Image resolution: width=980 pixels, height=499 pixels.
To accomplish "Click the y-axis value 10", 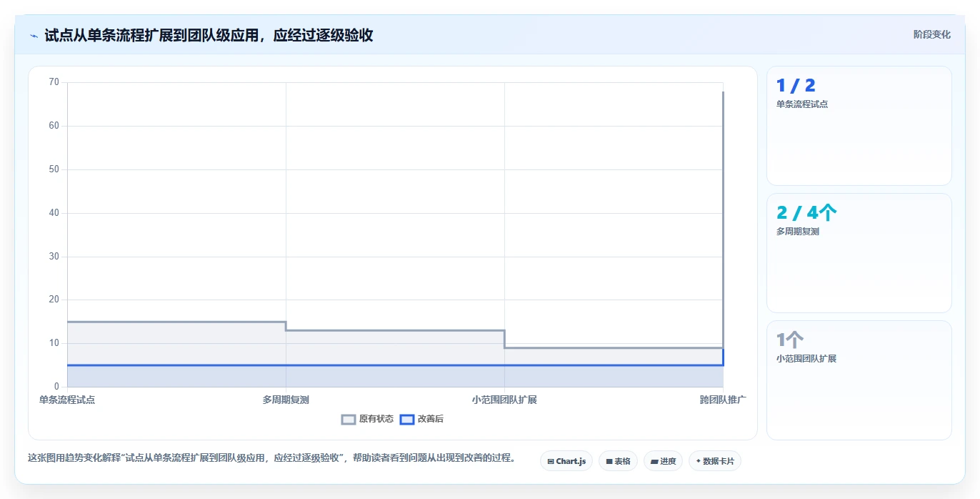I will point(54,343).
